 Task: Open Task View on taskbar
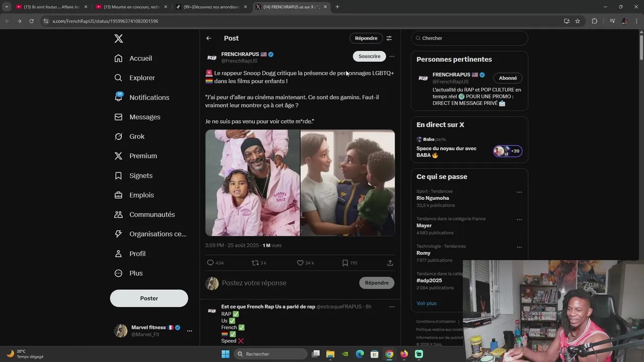(316, 354)
